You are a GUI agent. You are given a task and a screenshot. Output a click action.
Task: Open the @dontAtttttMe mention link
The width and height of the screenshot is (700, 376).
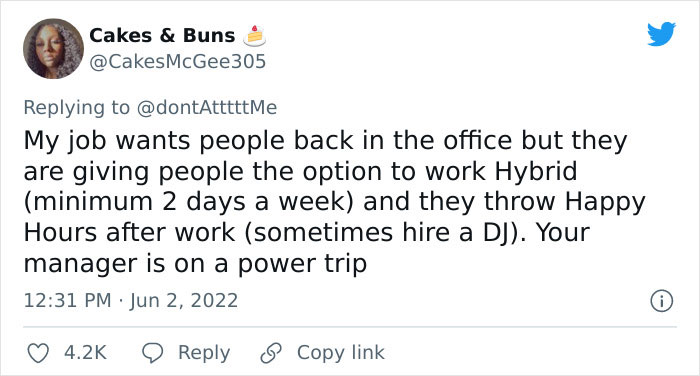207,108
